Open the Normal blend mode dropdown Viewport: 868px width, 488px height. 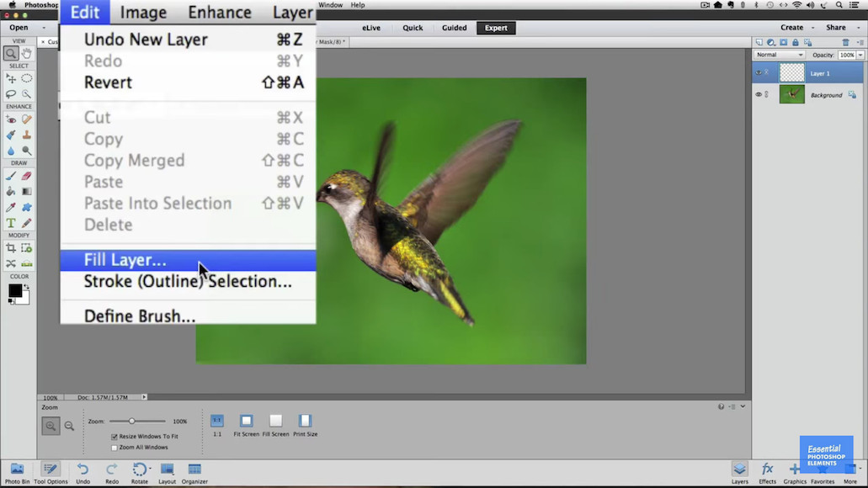pyautogui.click(x=780, y=55)
